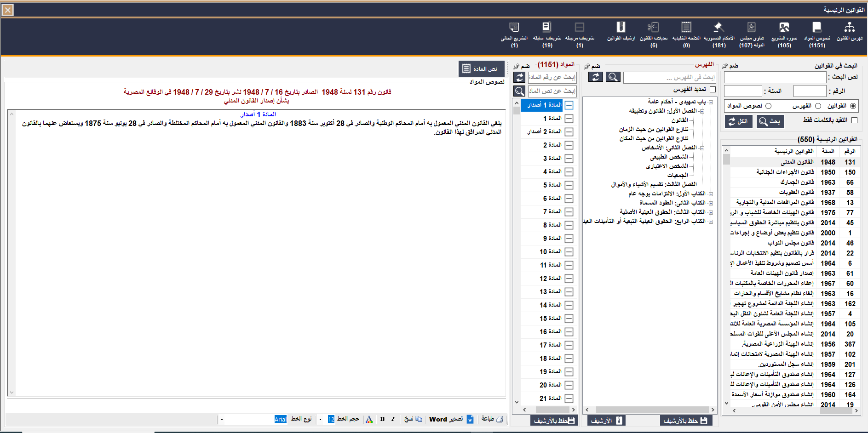Click the archive (الأرشيف) button under index
Image resolution: width=868 pixels, height=433 pixels.
(x=606, y=421)
